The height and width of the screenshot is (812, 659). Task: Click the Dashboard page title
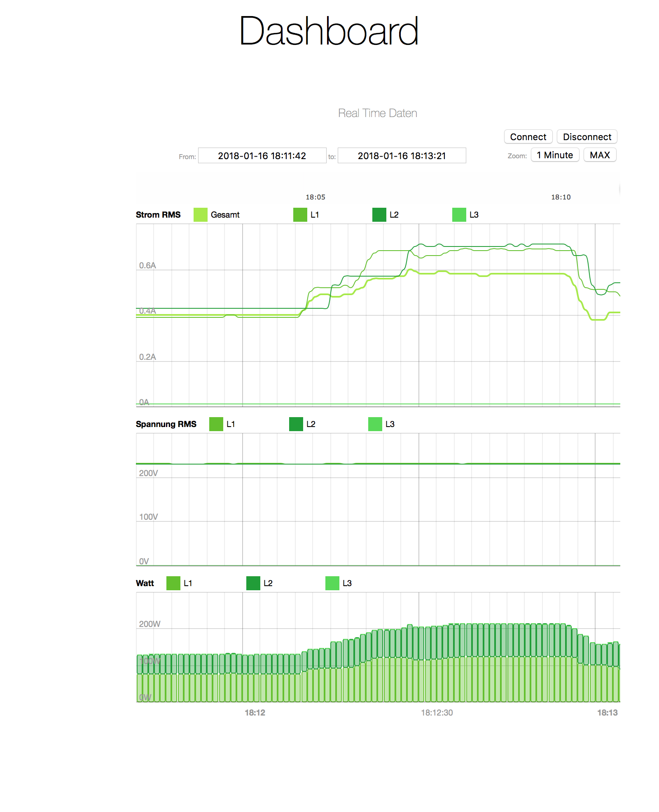pos(329,31)
